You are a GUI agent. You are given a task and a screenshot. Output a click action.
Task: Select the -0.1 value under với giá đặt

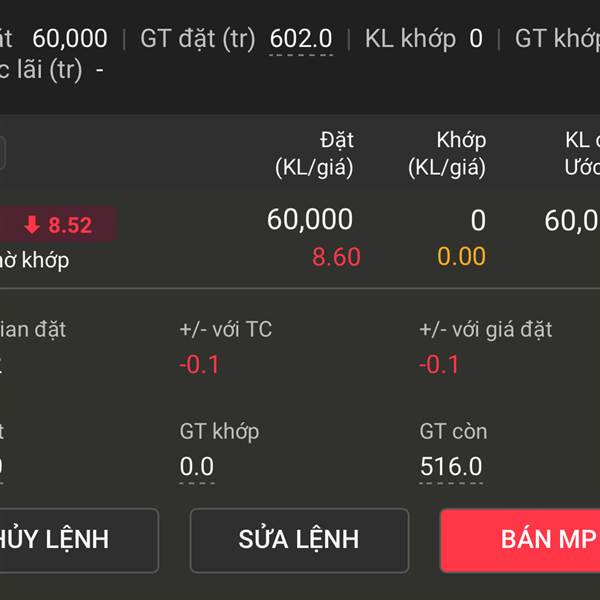(x=439, y=365)
